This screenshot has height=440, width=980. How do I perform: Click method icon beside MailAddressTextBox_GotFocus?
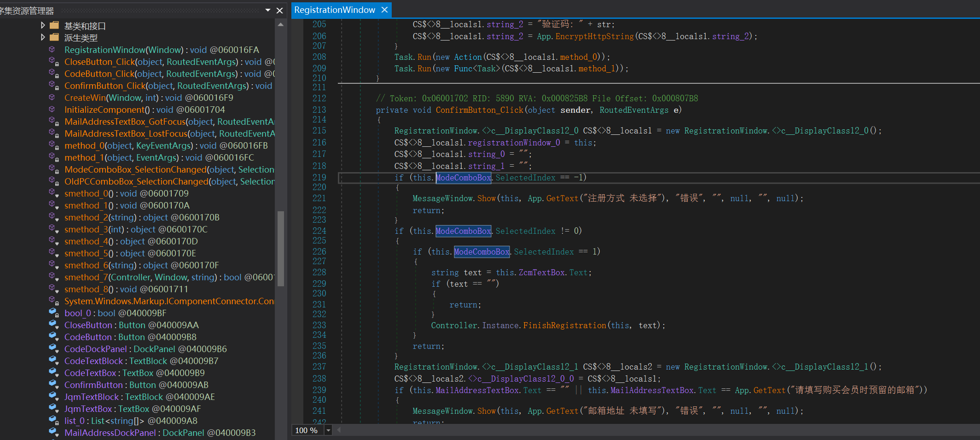click(54, 122)
